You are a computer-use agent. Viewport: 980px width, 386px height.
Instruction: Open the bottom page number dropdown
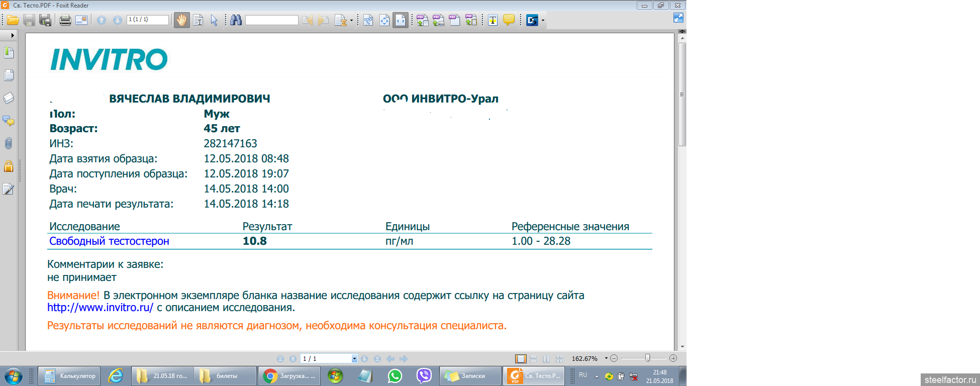click(354, 359)
